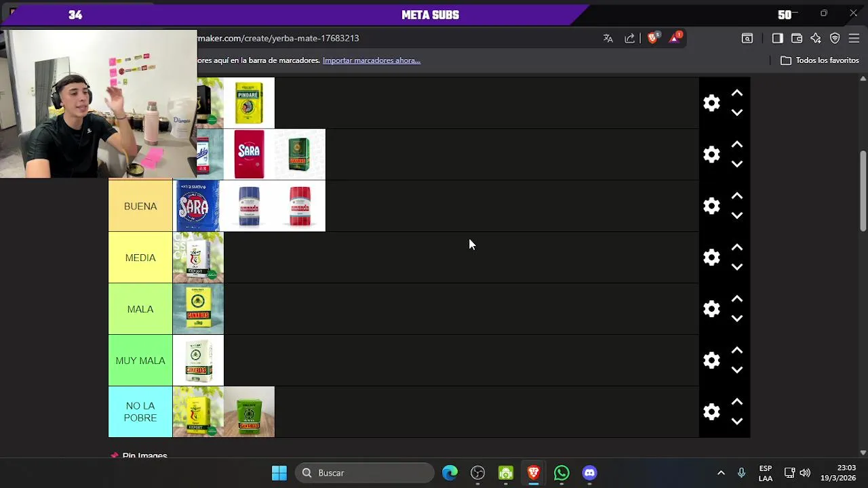Image resolution: width=868 pixels, height=488 pixels.
Task: Click the MEDIA tier label
Action: [140, 258]
